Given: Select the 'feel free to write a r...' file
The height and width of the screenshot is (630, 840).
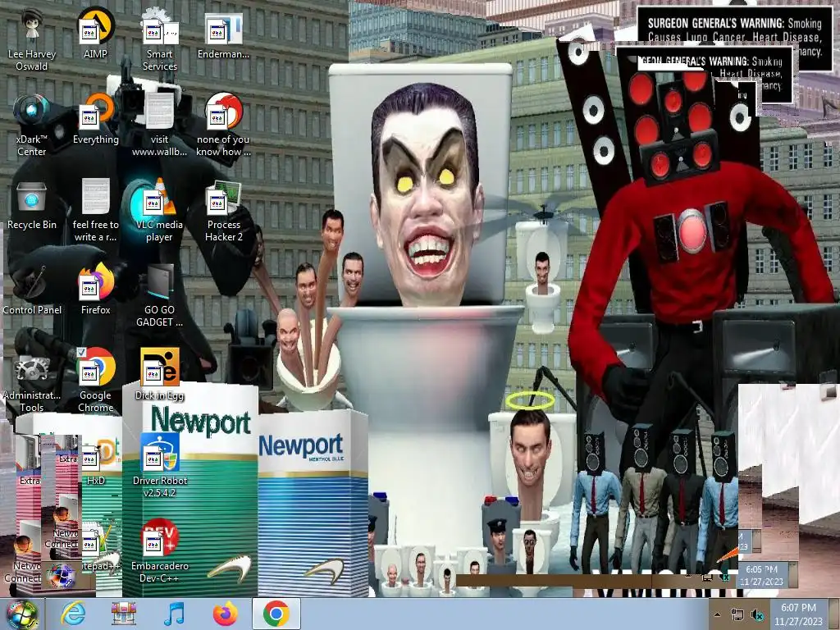Looking at the screenshot, I should click(95, 211).
